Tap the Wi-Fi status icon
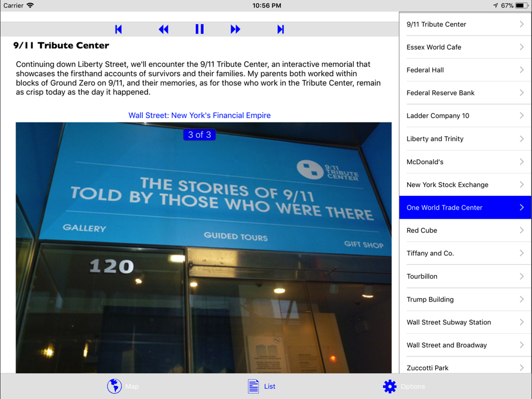This screenshot has width=532, height=399. tap(30, 5)
